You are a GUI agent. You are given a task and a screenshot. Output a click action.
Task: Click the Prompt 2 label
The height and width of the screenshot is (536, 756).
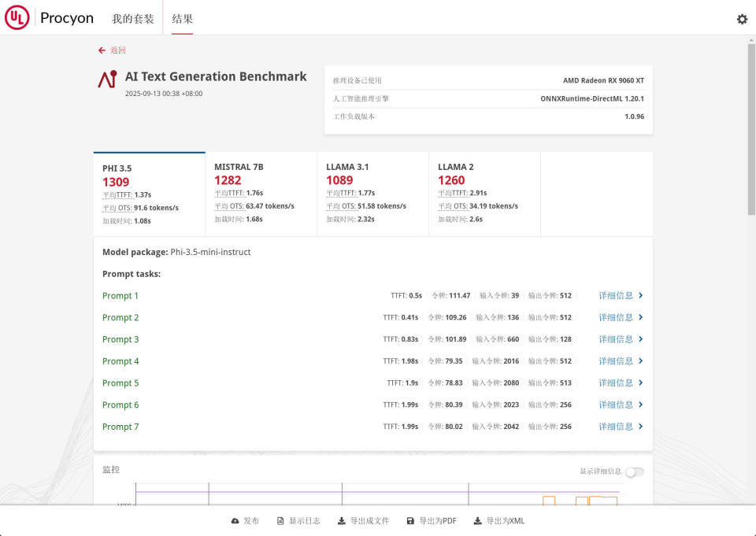pyautogui.click(x=120, y=317)
